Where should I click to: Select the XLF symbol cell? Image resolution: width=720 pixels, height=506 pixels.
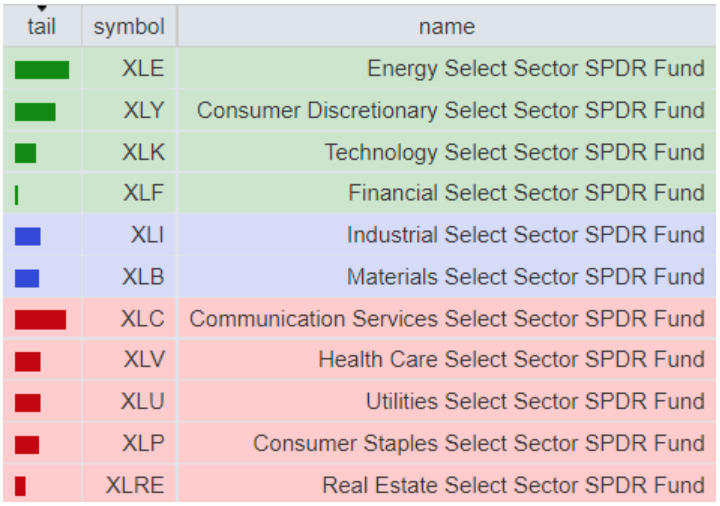(144, 193)
